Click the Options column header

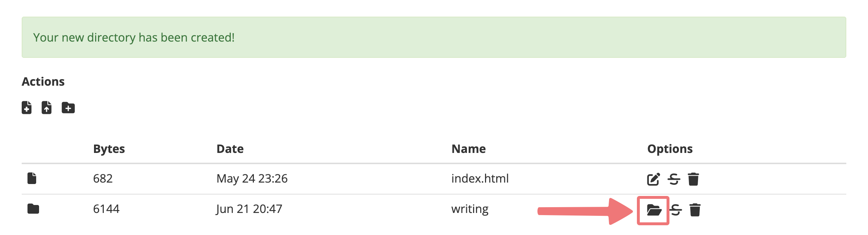670,149
